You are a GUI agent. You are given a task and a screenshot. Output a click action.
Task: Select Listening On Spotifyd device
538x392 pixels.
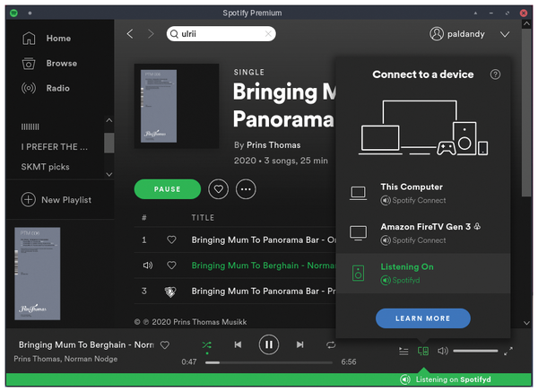pyautogui.click(x=423, y=274)
